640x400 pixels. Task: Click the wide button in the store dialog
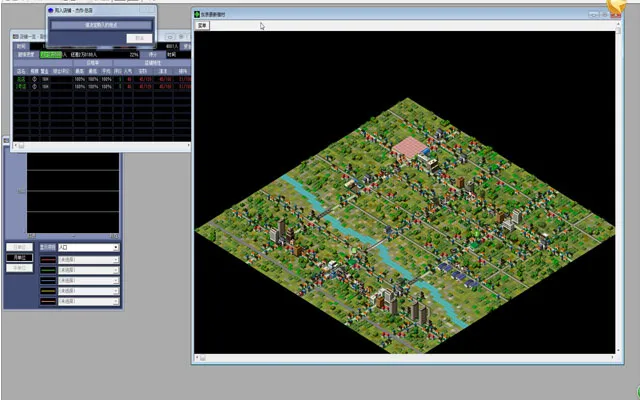pyautogui.click(x=102, y=23)
